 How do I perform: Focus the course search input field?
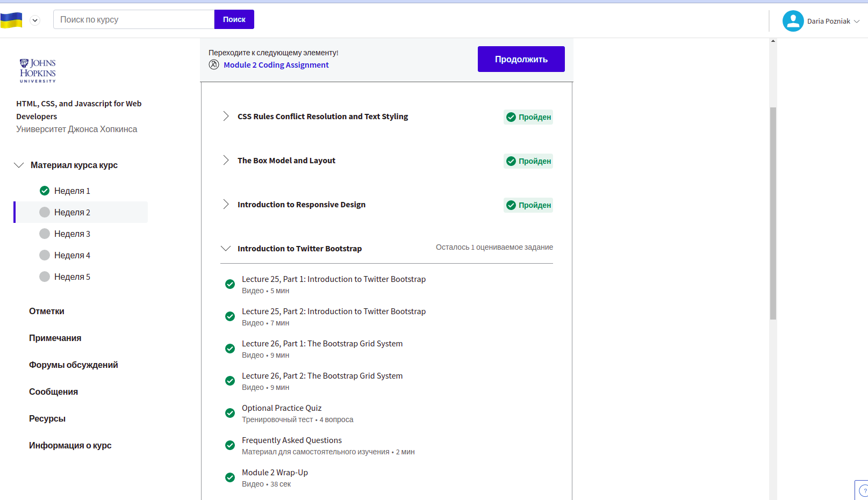coord(134,19)
